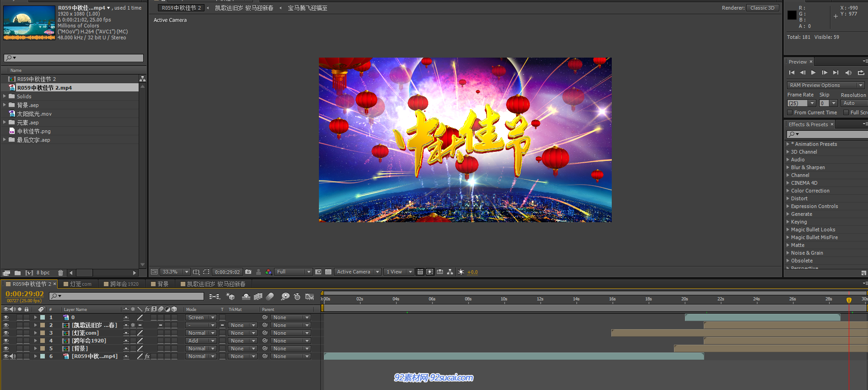Toggle collapse transformations switch on layer 2
The height and width of the screenshot is (390, 868).
[133, 325]
